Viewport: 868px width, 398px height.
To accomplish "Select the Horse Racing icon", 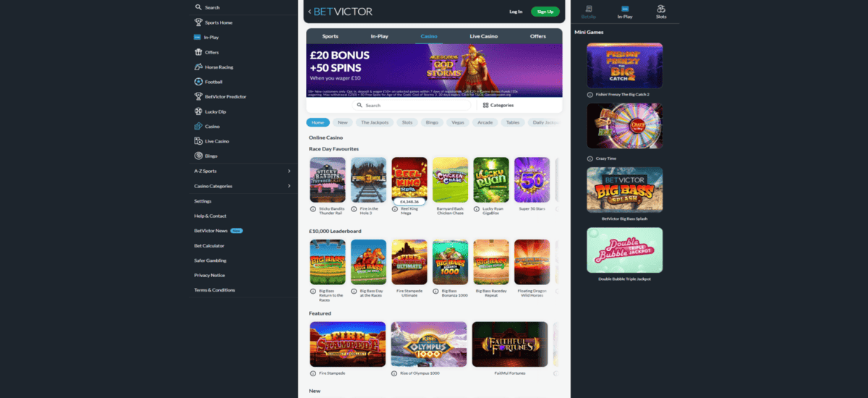I will pos(198,67).
